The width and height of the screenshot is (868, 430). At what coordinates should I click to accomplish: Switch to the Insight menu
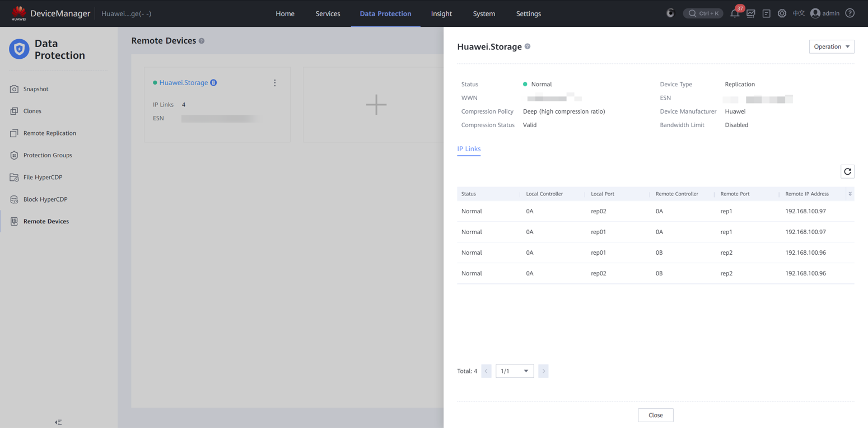coord(441,13)
